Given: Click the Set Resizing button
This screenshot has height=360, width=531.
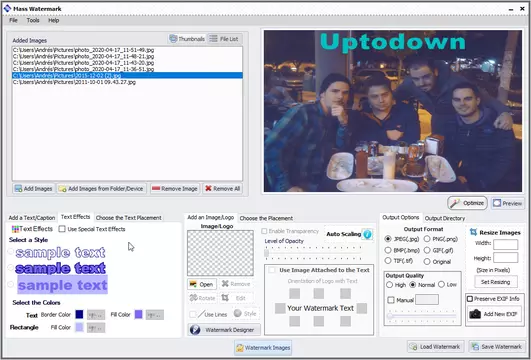Looking at the screenshot, I should 495,282.
